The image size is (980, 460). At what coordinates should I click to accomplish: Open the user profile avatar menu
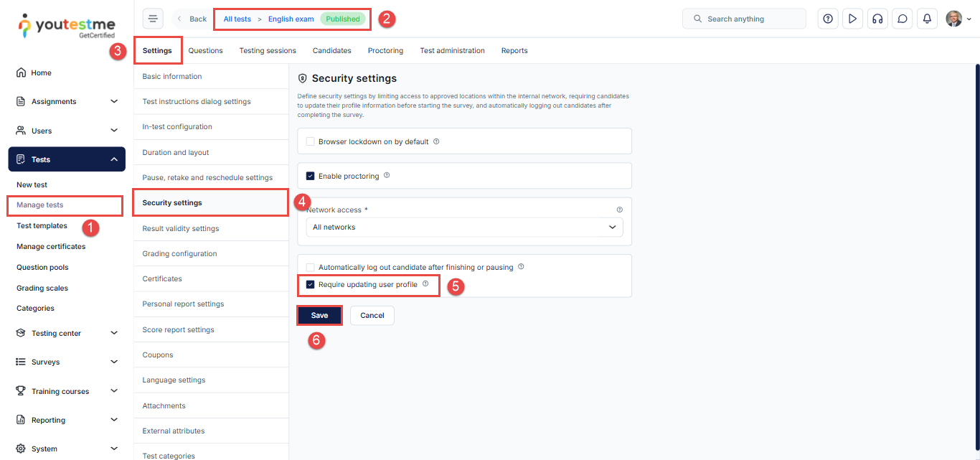958,19
